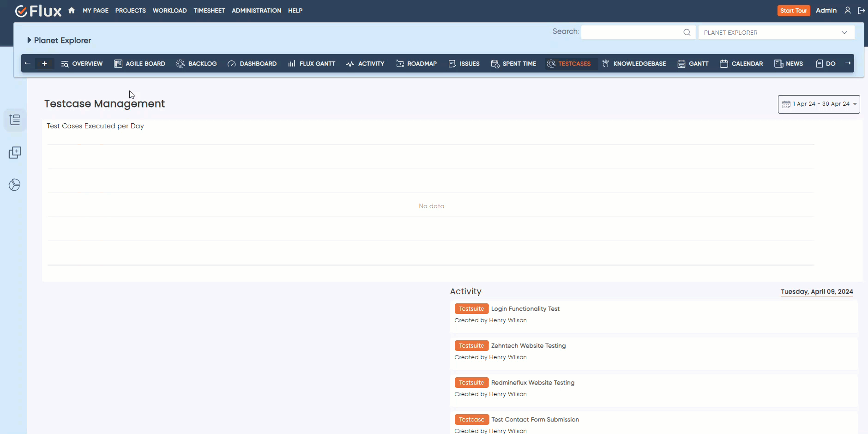The height and width of the screenshot is (434, 868).
Task: Expand the Planet Explorer disclosure triangle
Action: click(29, 40)
